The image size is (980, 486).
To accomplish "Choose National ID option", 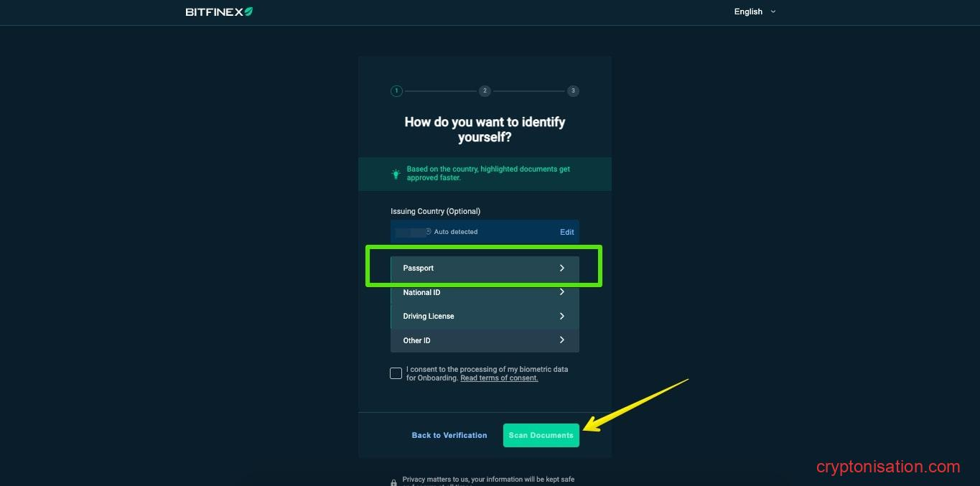I will click(x=485, y=292).
